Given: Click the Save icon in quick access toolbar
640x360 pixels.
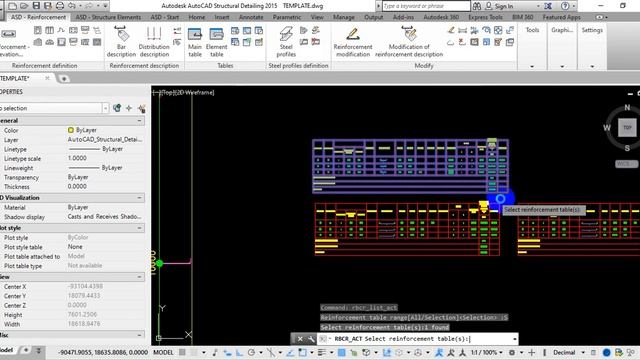Looking at the screenshot, I should (x=36, y=6).
